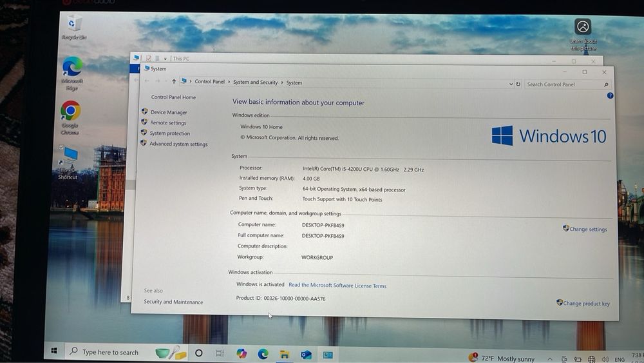Click computer name DESKTOP-PKFB4S9 value
Image resolution: width=644 pixels, height=363 pixels.
(x=323, y=225)
